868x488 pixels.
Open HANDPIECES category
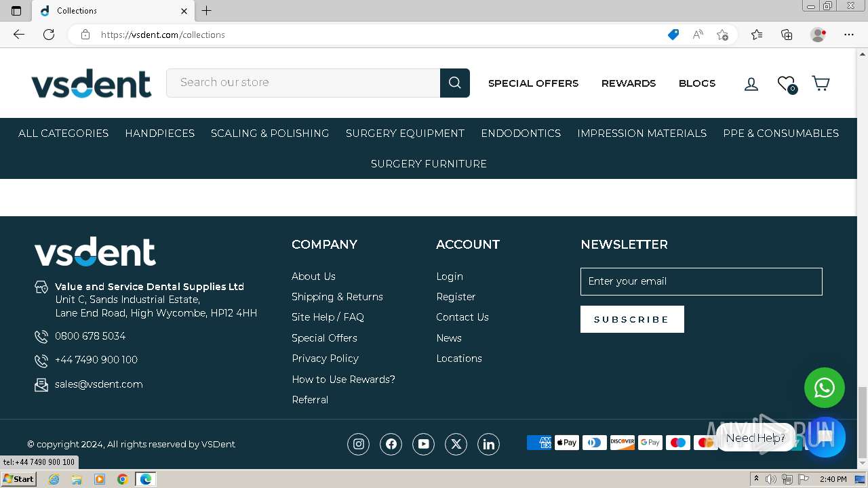click(x=160, y=134)
